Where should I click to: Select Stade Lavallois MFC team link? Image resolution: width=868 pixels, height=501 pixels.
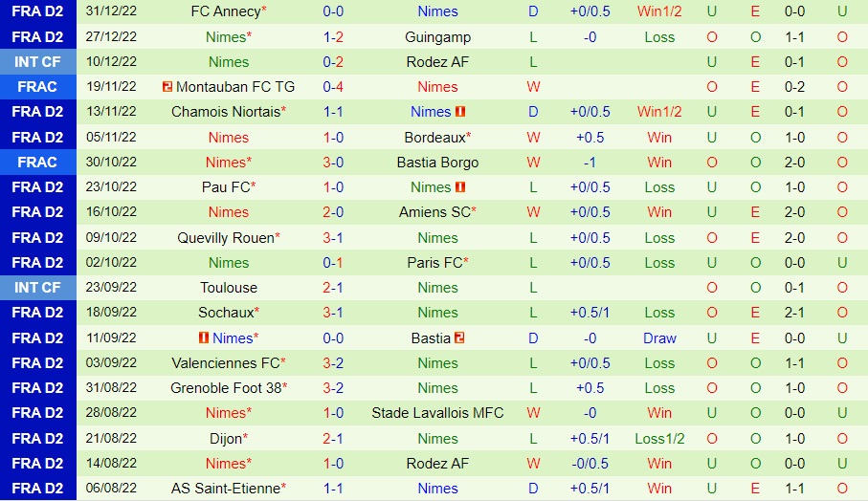tap(437, 413)
